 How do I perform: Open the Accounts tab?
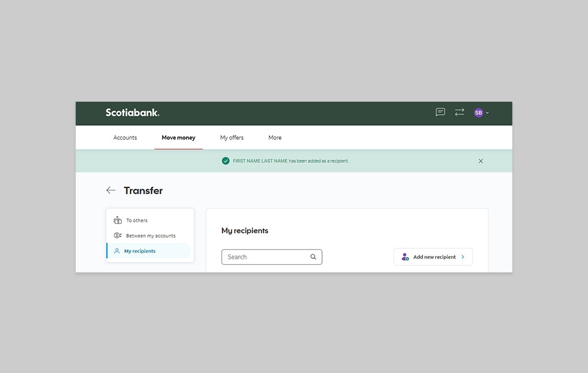tap(125, 137)
